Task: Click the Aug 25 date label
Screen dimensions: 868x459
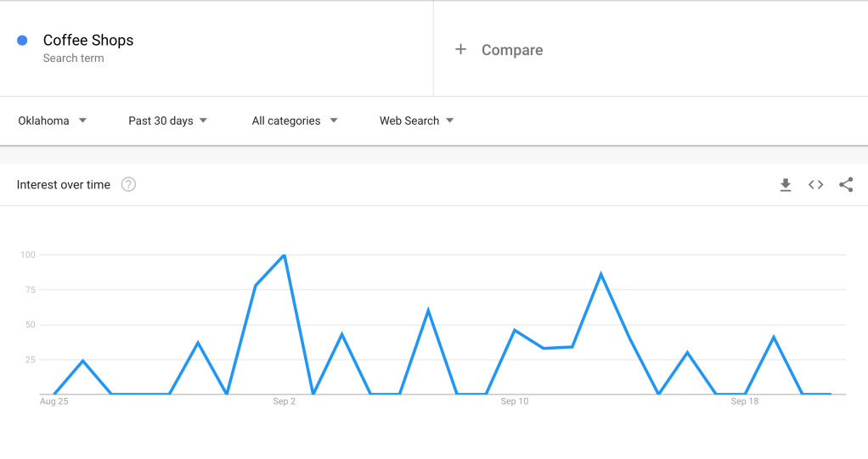Action: tap(54, 401)
